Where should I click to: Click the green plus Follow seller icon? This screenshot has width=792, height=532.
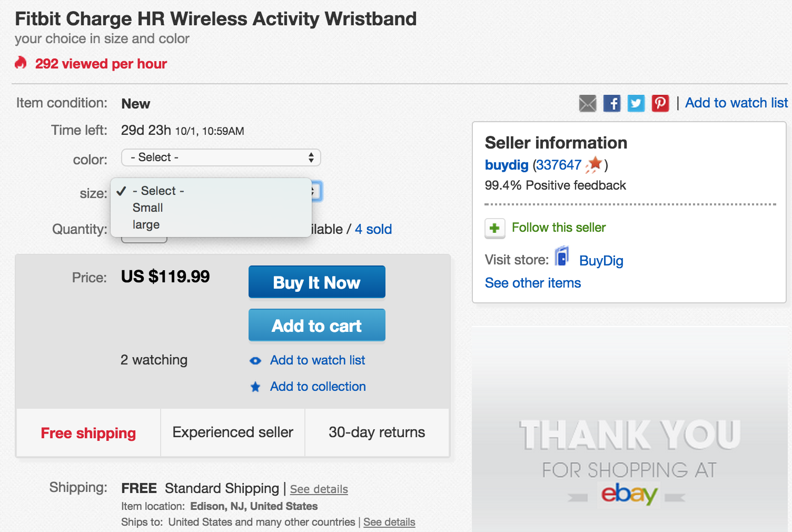pos(494,228)
